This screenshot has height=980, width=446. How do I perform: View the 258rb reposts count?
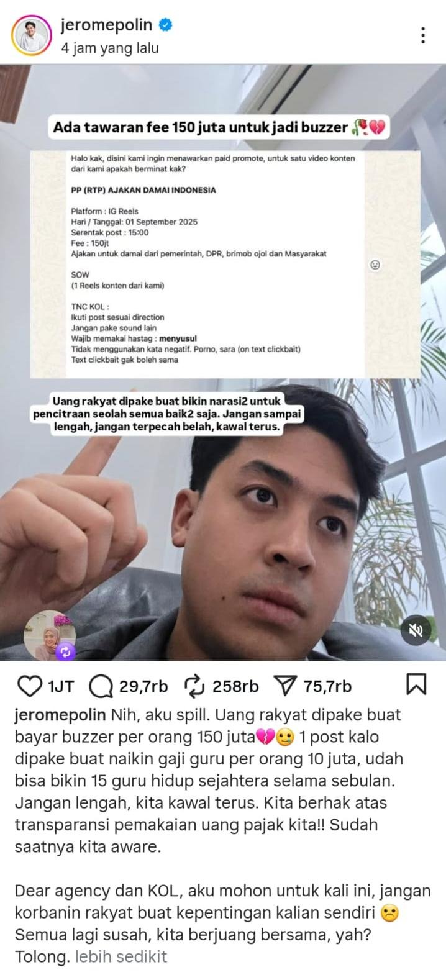pyautogui.click(x=235, y=686)
